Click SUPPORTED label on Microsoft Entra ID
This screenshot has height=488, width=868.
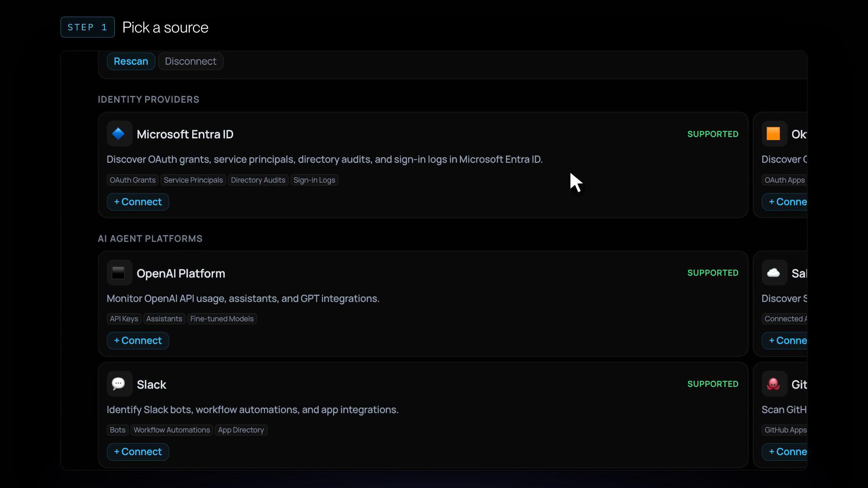pos(712,134)
